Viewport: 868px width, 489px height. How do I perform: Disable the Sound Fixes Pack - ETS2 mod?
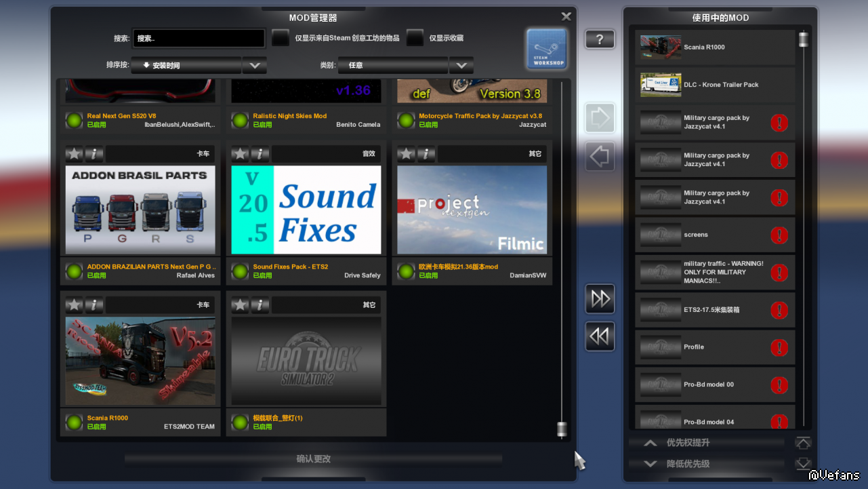240,271
